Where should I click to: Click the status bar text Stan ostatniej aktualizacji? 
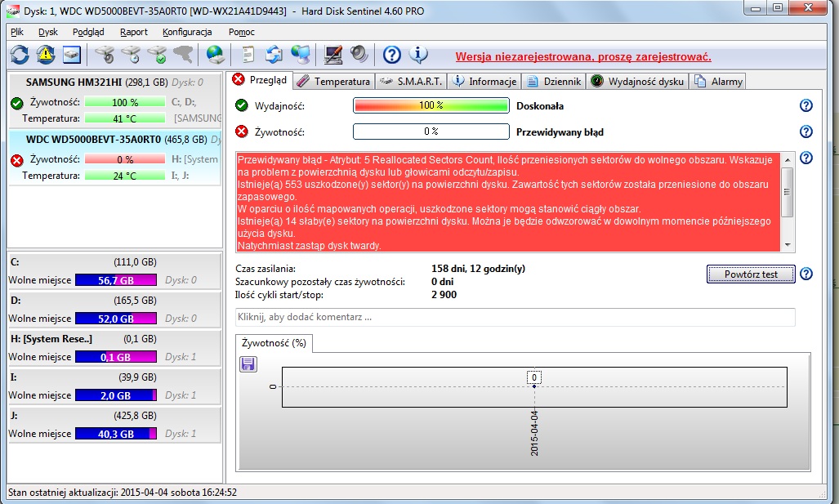coord(123,493)
